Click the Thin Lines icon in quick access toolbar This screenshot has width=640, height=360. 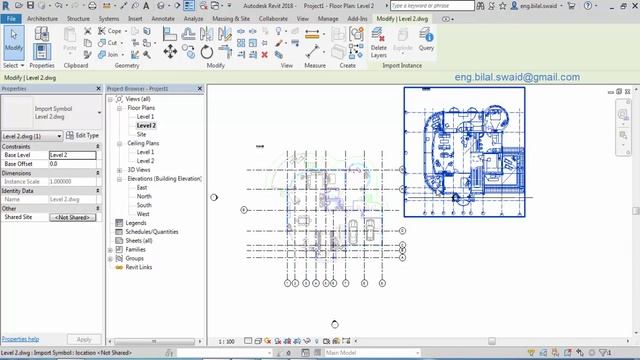189,6
